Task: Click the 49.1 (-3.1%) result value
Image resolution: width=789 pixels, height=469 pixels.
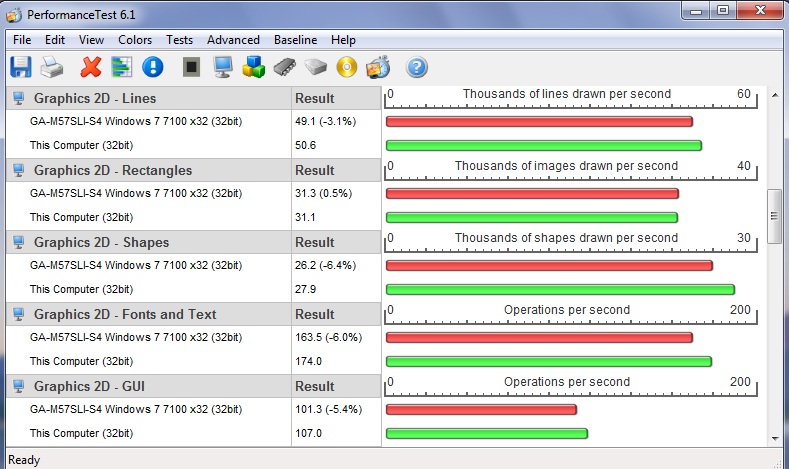Action: (325, 121)
